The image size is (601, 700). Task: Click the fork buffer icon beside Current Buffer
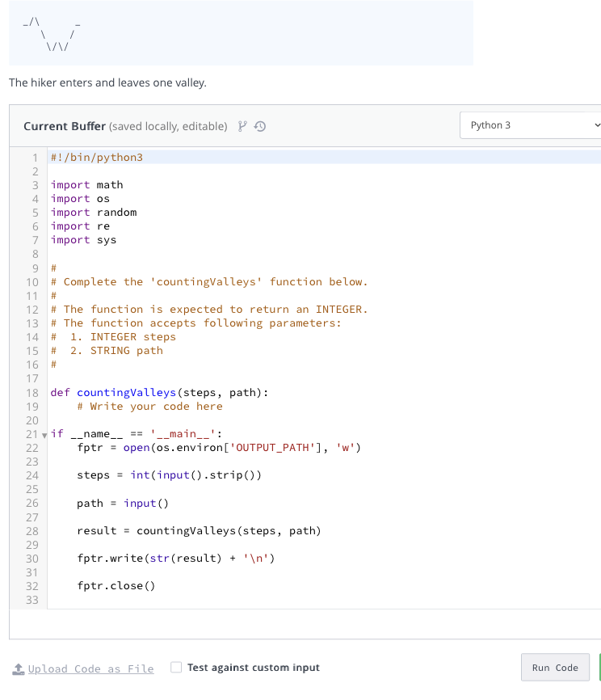click(242, 125)
